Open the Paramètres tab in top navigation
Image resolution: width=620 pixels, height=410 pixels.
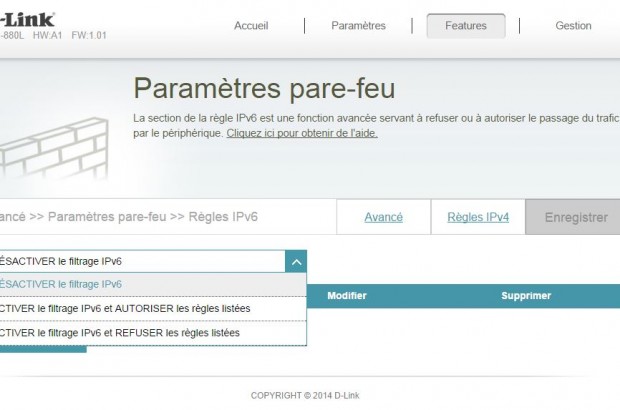click(x=358, y=26)
